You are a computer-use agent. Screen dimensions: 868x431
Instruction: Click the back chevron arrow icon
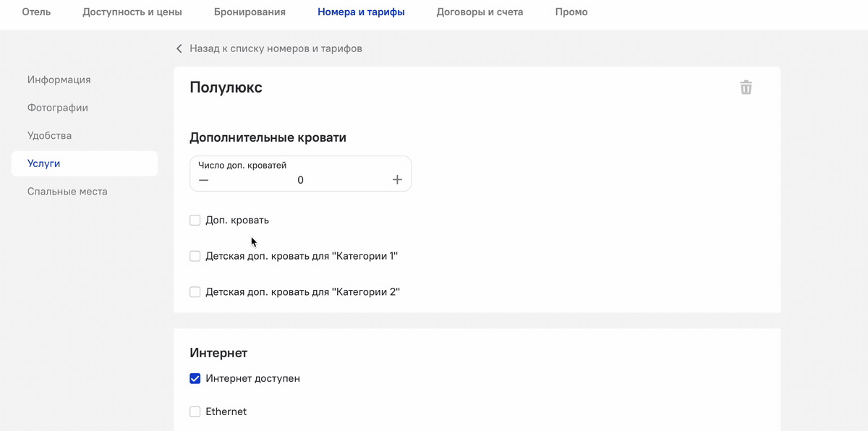(179, 48)
